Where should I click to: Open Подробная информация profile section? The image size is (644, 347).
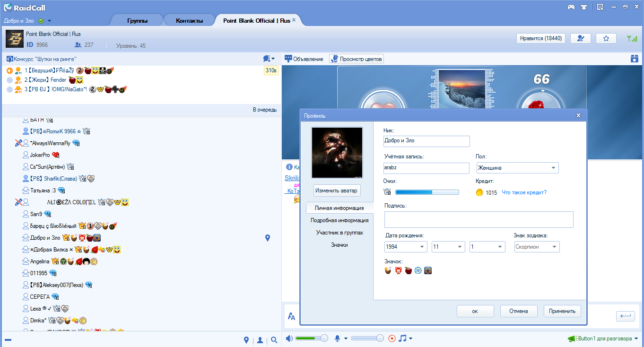pos(339,220)
